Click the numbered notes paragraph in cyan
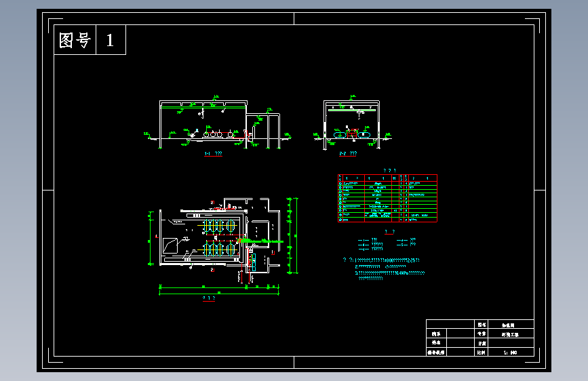 (x=384, y=269)
